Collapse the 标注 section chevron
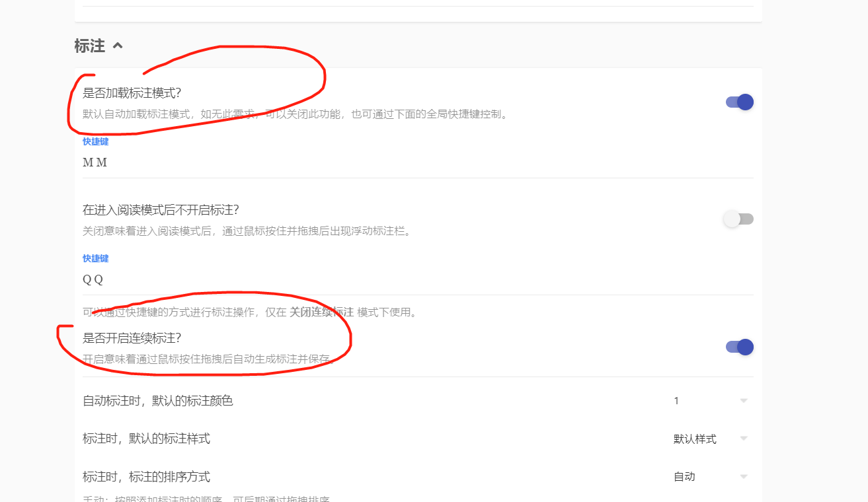 point(118,46)
